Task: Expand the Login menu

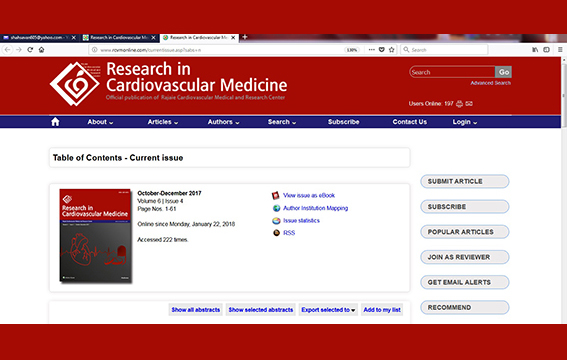Action: (465, 122)
